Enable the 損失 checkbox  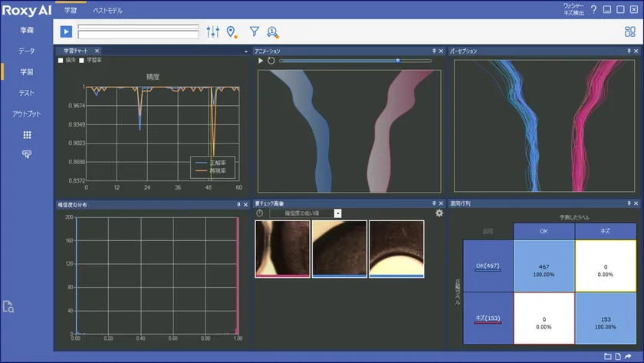pyautogui.click(x=61, y=60)
